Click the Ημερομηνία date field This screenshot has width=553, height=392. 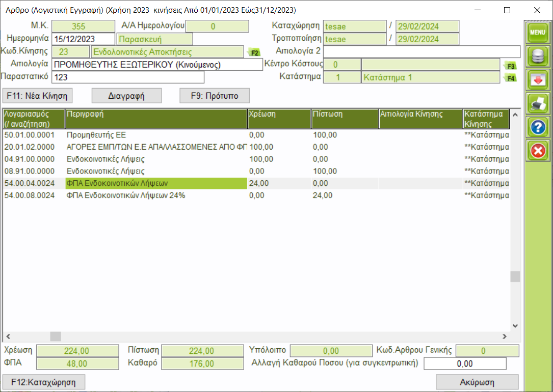click(83, 39)
